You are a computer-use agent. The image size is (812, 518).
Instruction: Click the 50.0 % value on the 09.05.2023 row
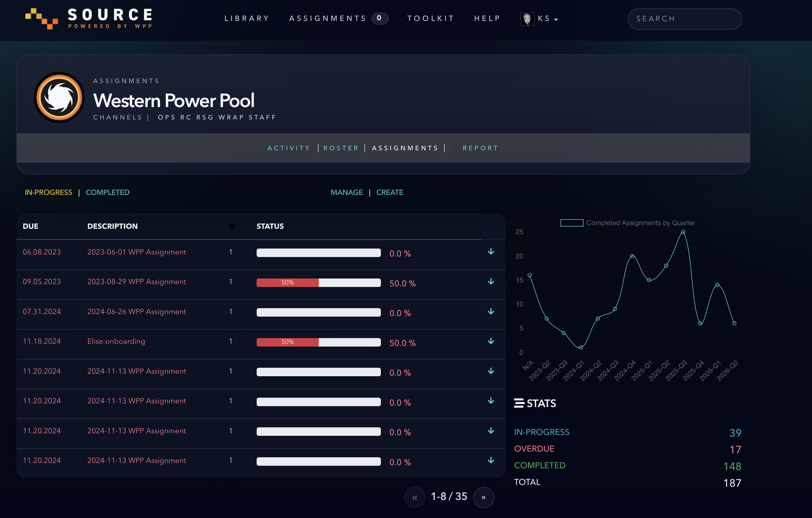point(403,283)
